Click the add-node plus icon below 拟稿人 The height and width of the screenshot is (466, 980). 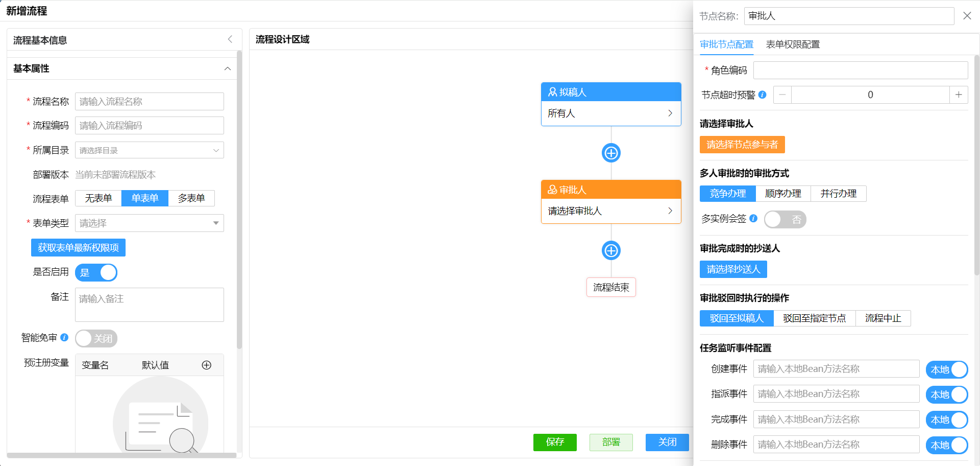[x=611, y=153]
